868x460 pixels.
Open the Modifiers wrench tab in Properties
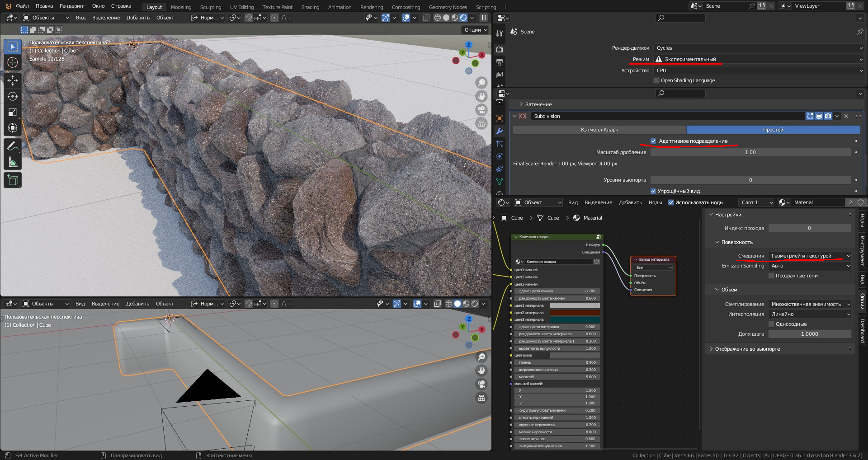(x=500, y=131)
